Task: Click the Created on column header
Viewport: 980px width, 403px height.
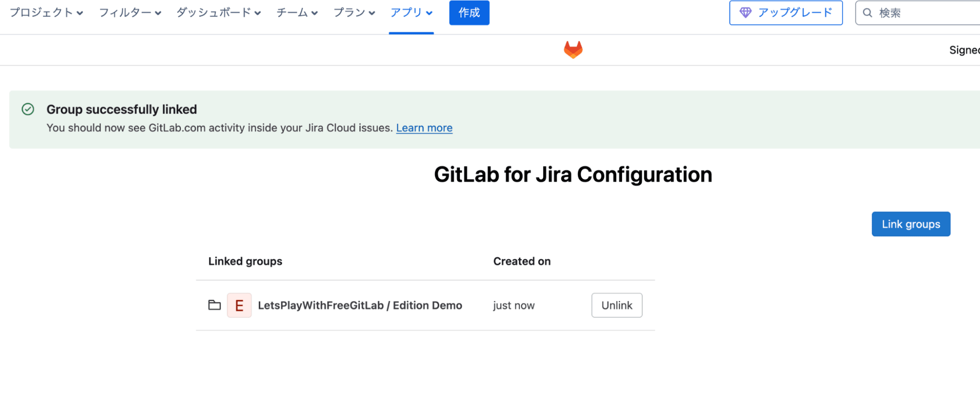Action: [x=522, y=261]
